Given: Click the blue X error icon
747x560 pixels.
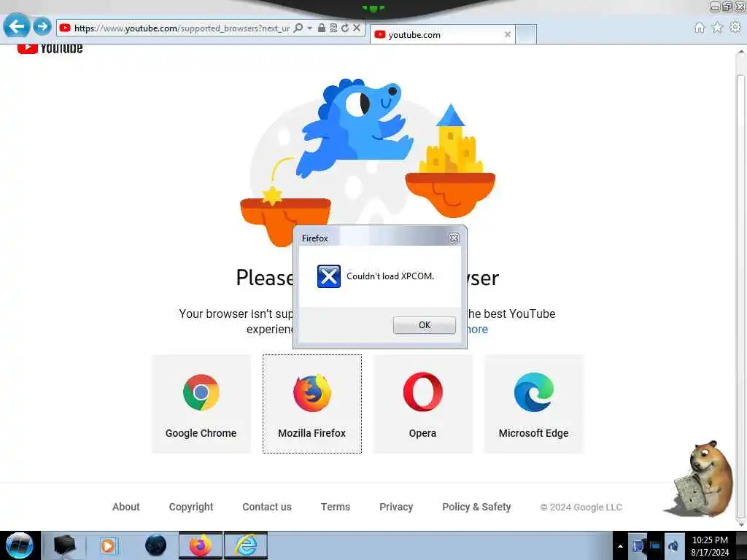Looking at the screenshot, I should [x=329, y=276].
